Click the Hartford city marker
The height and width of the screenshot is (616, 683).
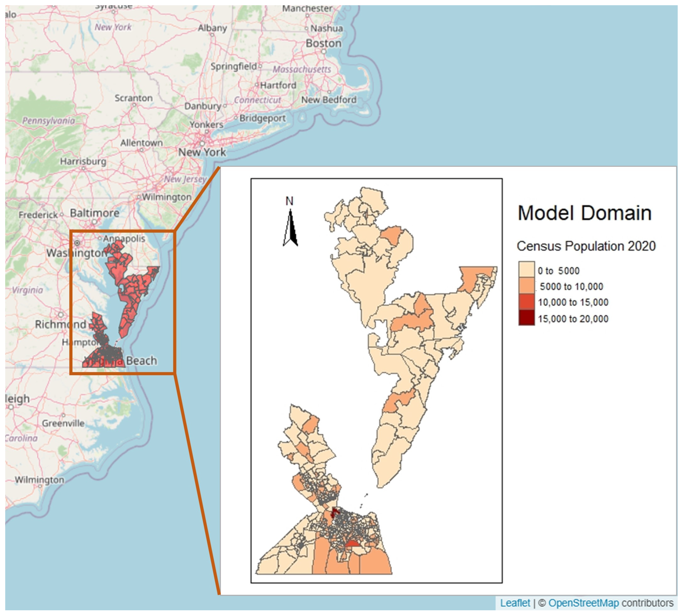[x=257, y=85]
